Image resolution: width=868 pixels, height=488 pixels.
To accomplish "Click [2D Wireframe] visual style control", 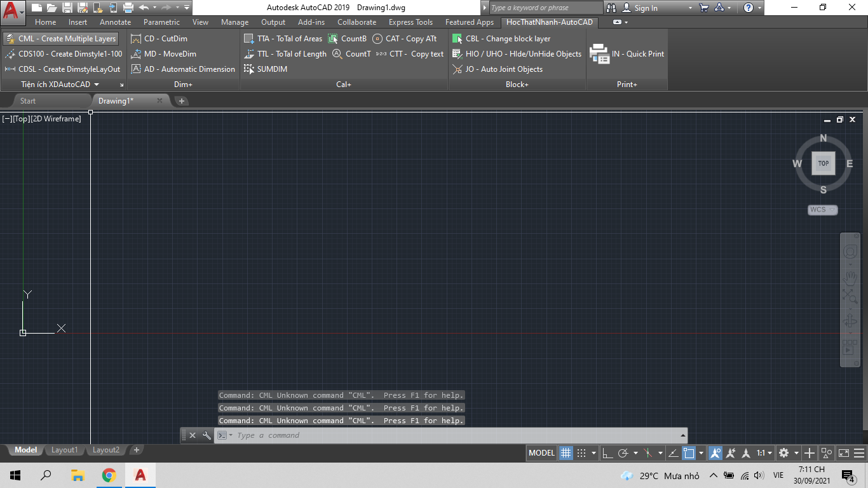I will coord(56,119).
